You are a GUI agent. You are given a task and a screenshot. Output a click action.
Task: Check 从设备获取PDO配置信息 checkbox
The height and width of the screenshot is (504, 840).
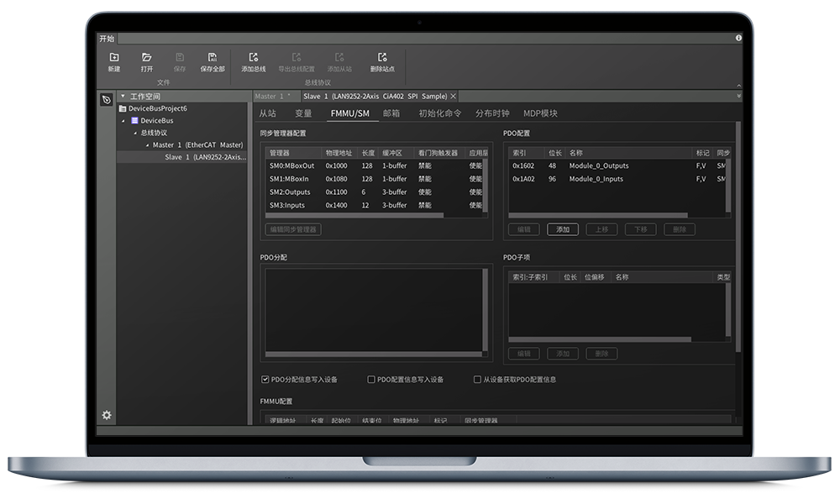477,380
